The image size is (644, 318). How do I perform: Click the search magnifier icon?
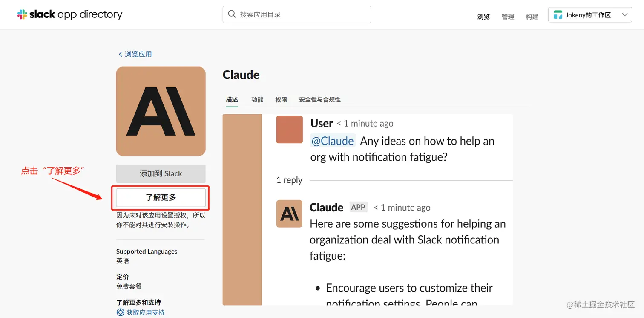[232, 14]
